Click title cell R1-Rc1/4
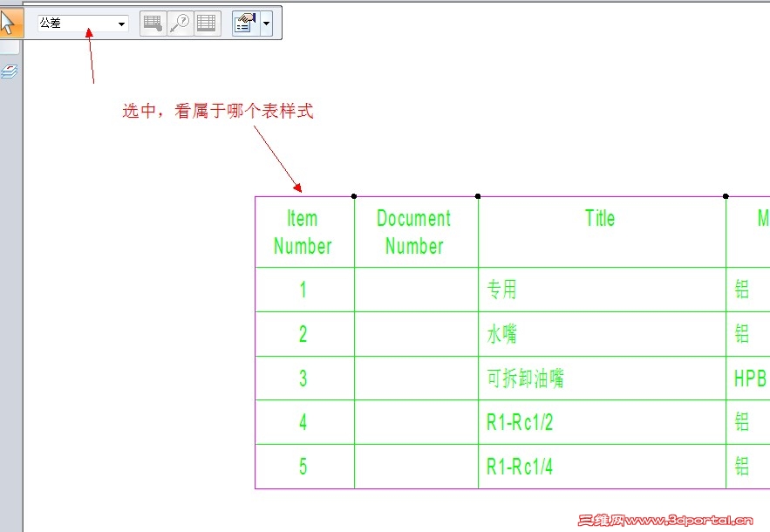 [x=602, y=467]
